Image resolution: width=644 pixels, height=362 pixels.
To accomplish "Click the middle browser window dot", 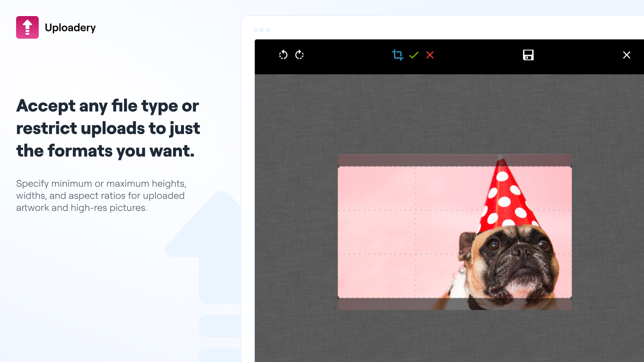I will pyautogui.click(x=262, y=30).
